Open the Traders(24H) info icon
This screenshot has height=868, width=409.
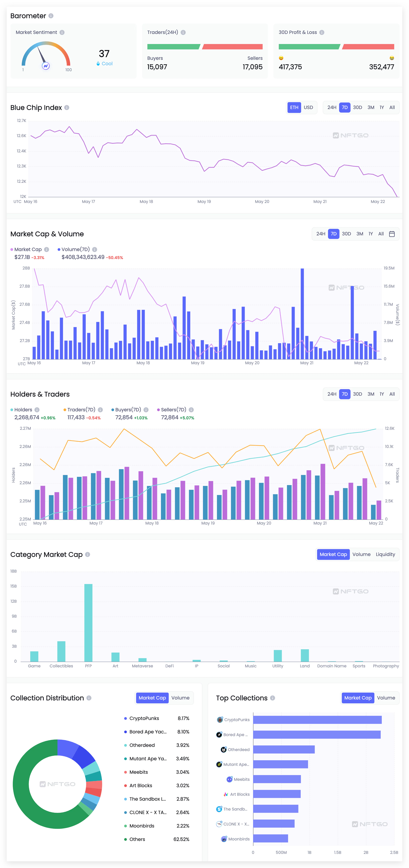coord(183,32)
